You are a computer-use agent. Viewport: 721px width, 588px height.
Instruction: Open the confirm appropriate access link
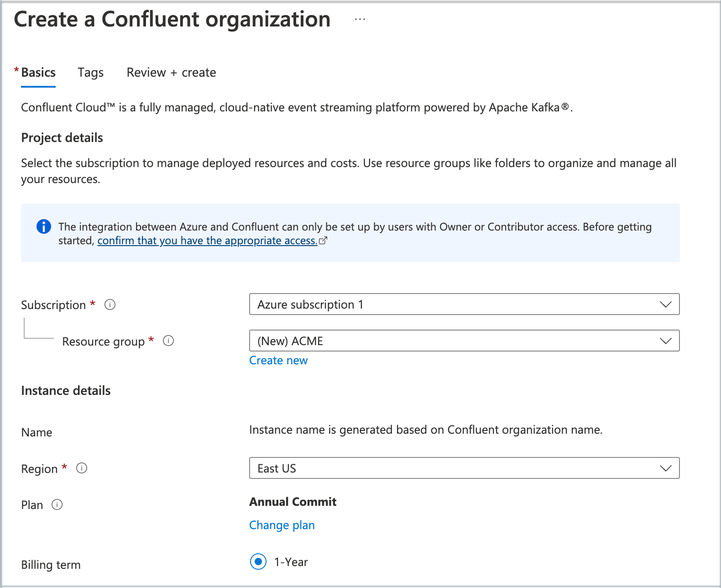[x=207, y=241]
